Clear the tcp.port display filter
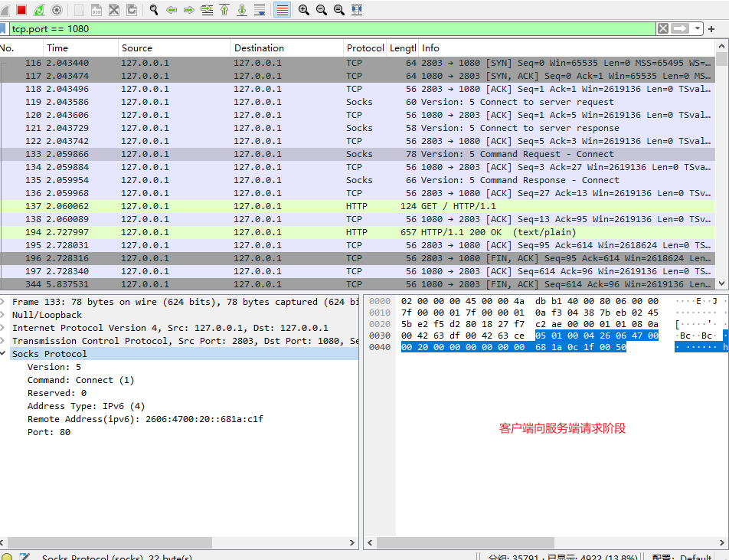This screenshot has height=560, width=729. 662,29
